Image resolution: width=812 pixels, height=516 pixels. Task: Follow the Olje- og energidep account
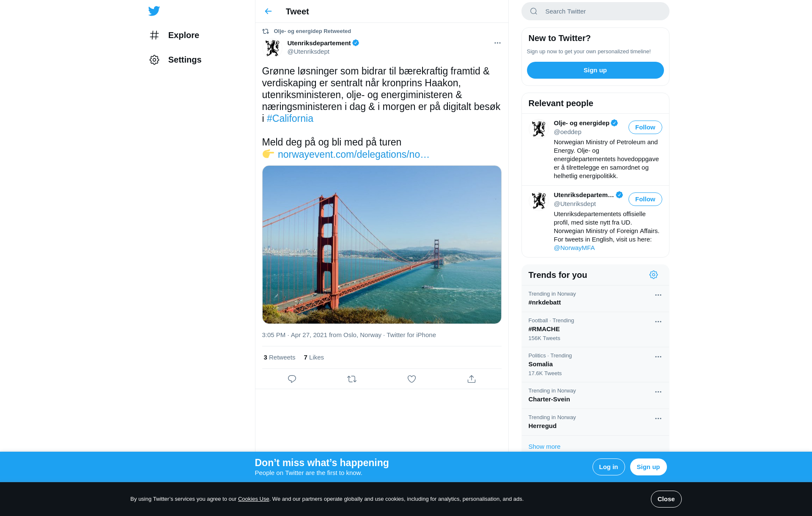click(x=645, y=127)
